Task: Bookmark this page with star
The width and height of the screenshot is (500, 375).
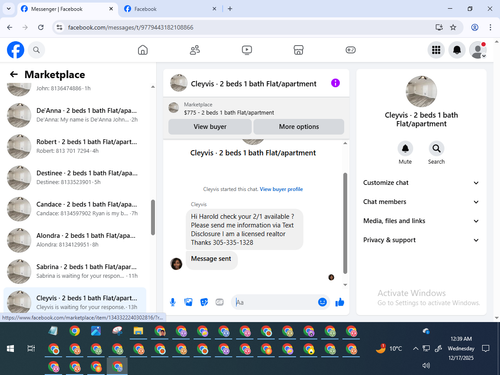Action: pyautogui.click(x=453, y=27)
